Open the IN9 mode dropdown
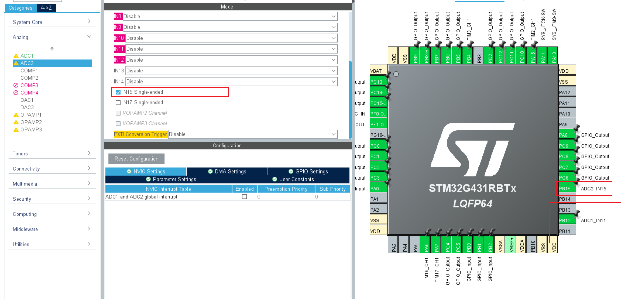 pyautogui.click(x=230, y=27)
